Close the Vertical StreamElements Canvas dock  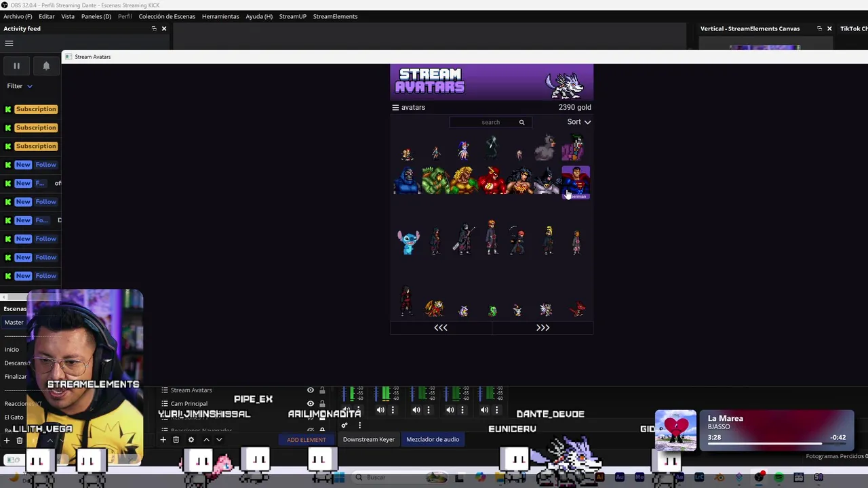pos(829,28)
